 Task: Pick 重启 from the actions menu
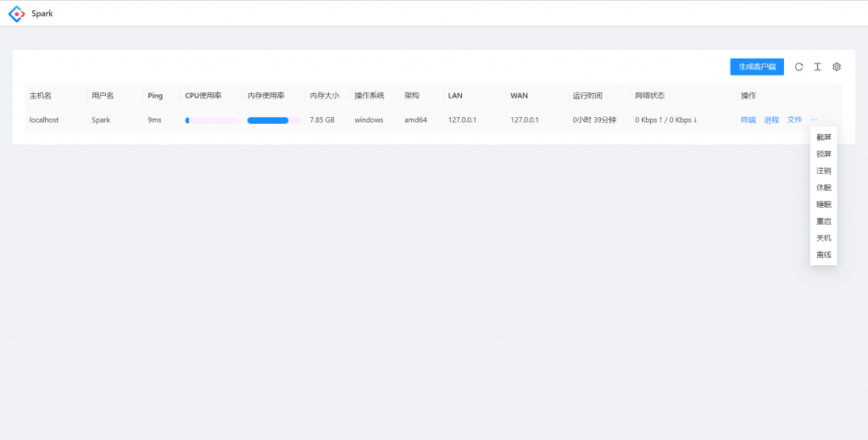[x=823, y=221]
